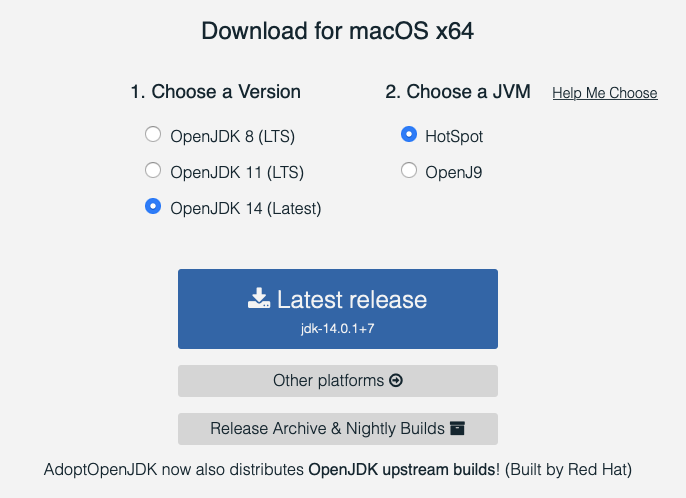Click the archive box icon
This screenshot has width=686, height=498.
[x=457, y=429]
